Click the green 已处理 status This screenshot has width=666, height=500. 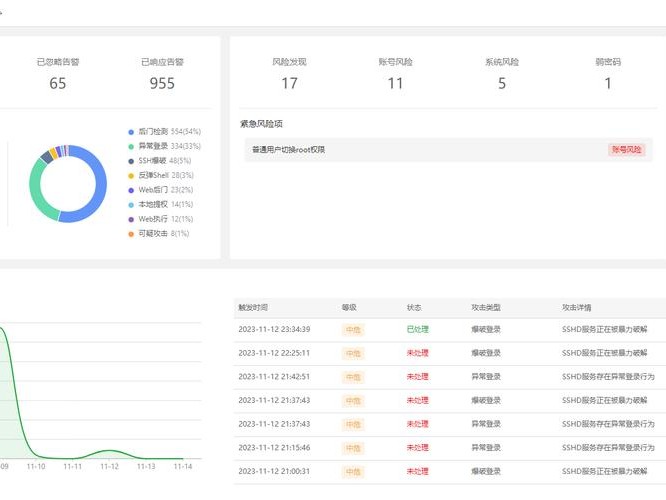[x=418, y=330]
